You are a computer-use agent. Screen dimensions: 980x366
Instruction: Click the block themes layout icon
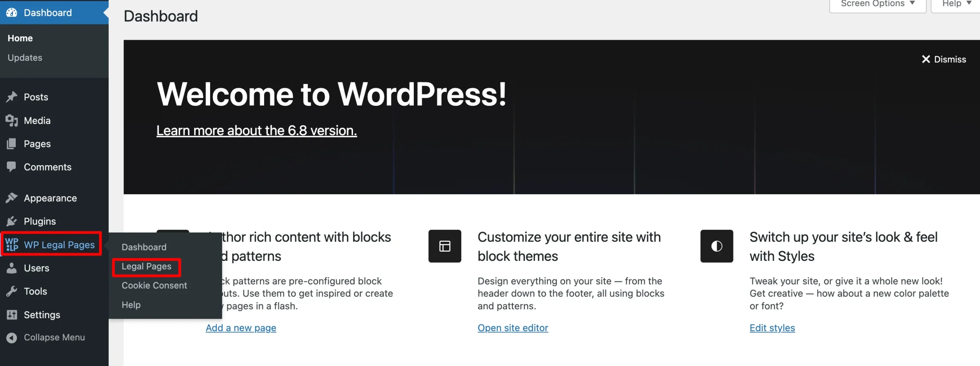click(x=445, y=246)
